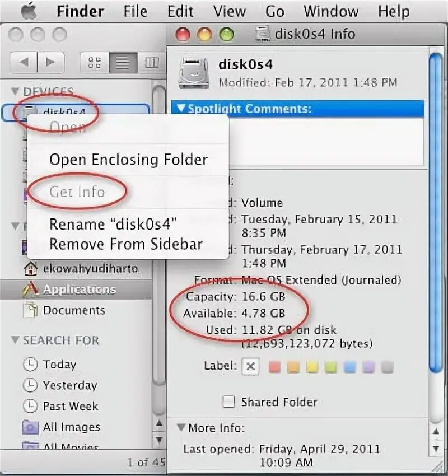This screenshot has height=476, width=448.
Task: Open the Apple menu
Action: (x=29, y=11)
